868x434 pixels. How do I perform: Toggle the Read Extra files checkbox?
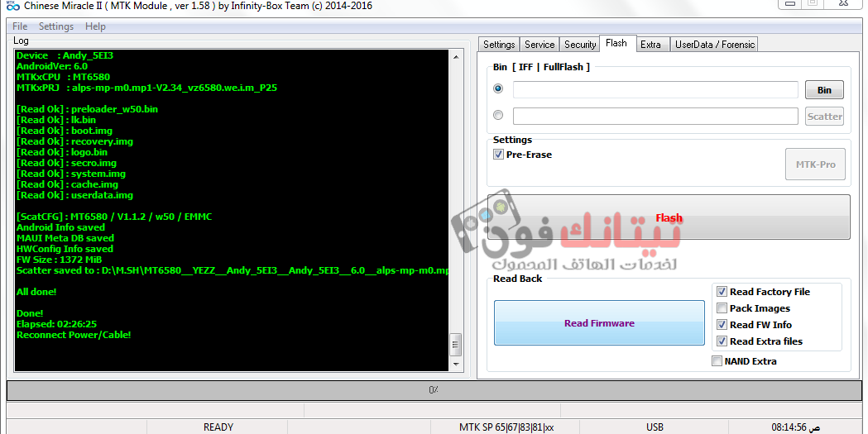click(x=722, y=341)
